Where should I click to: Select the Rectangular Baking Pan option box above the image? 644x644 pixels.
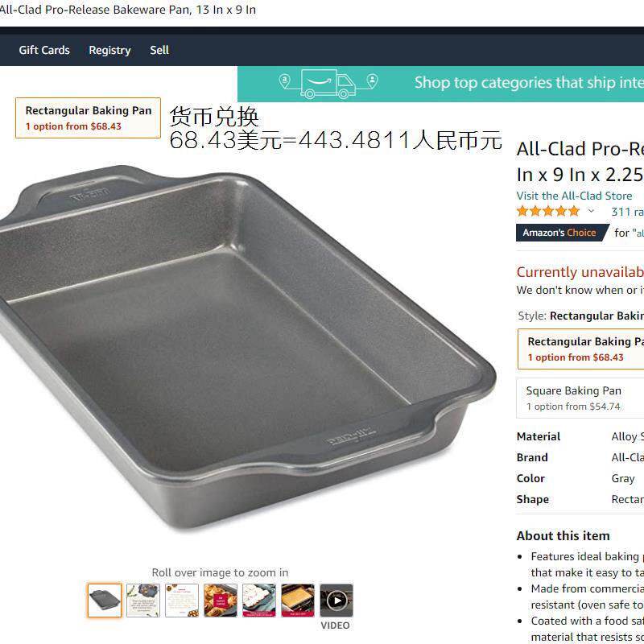coord(88,118)
